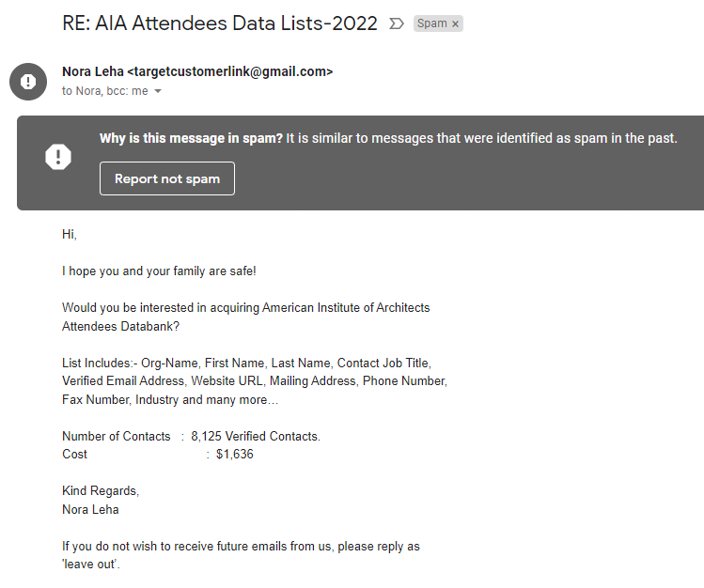Click the $1,636 cost value
704x588 pixels.
234,455
